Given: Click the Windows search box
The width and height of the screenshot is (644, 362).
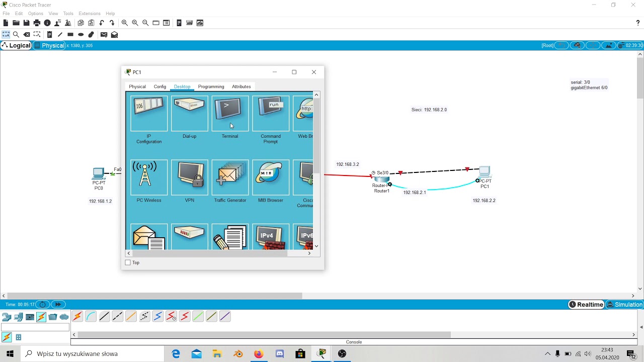Looking at the screenshot, I should (x=93, y=353).
